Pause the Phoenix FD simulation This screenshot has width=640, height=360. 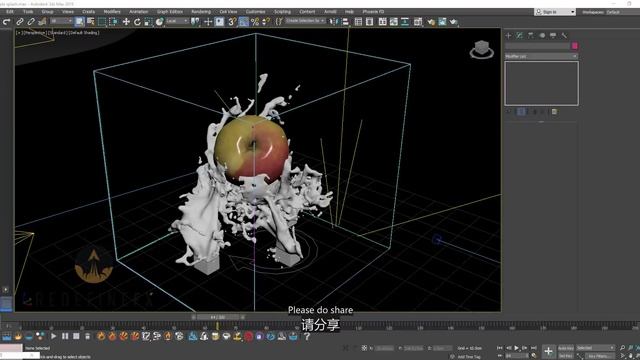click(x=65, y=336)
